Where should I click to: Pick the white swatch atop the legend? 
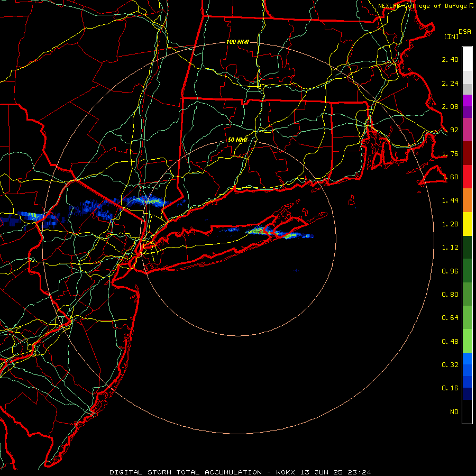pos(467,59)
